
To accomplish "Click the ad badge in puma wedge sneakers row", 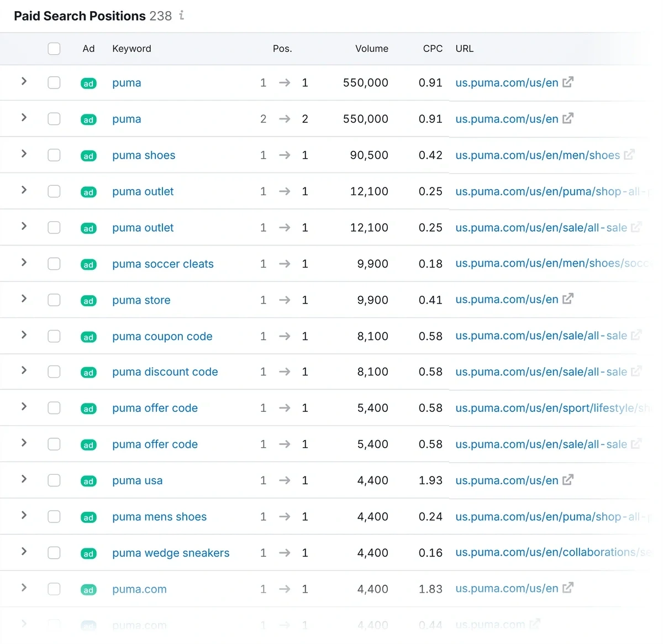I will [88, 553].
